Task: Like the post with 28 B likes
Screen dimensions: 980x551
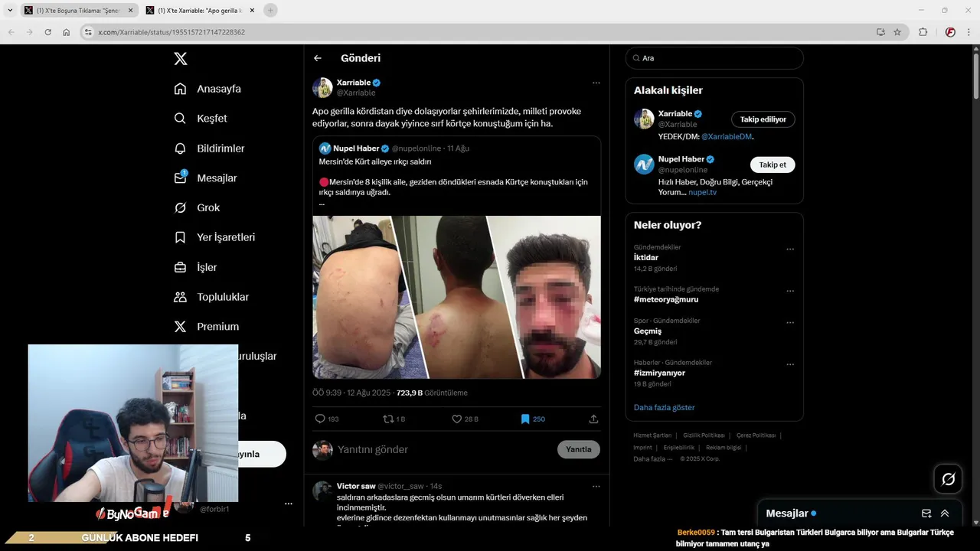Action: 465,419
